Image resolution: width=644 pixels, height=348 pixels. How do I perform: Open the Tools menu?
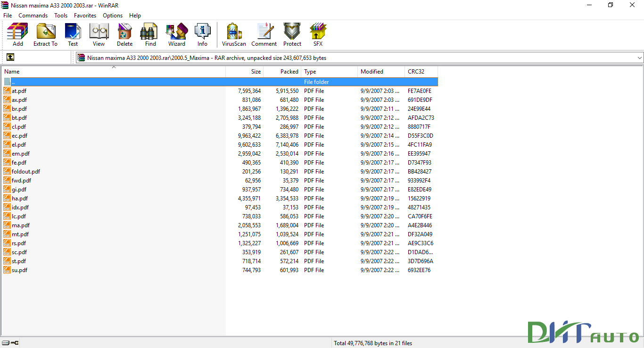pyautogui.click(x=61, y=16)
